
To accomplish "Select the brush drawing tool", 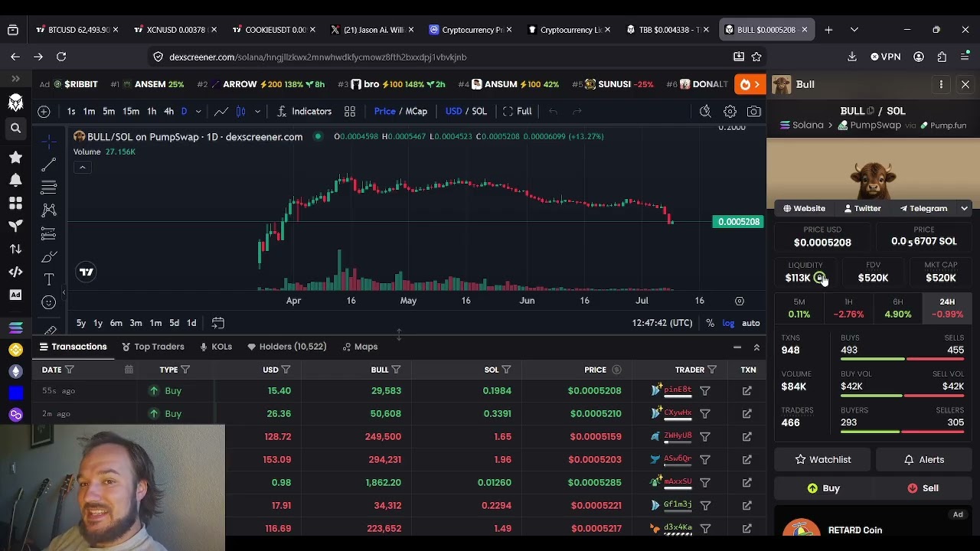I will point(49,256).
